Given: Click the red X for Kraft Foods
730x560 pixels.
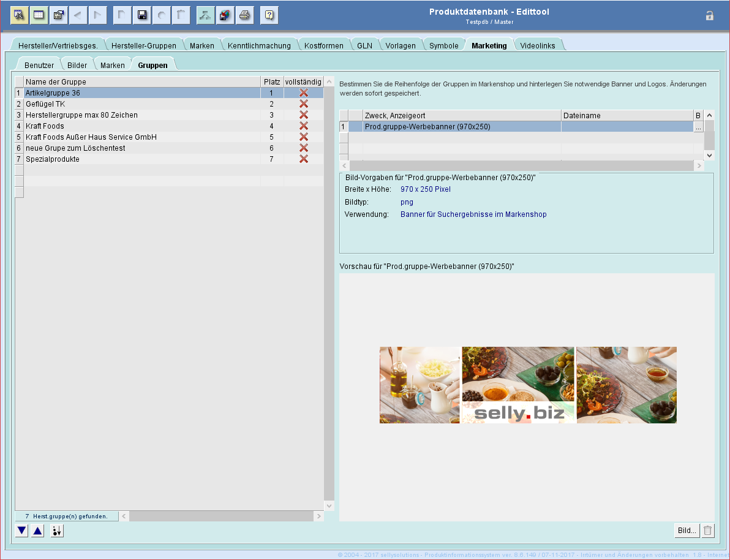Looking at the screenshot, I should pyautogui.click(x=303, y=126).
